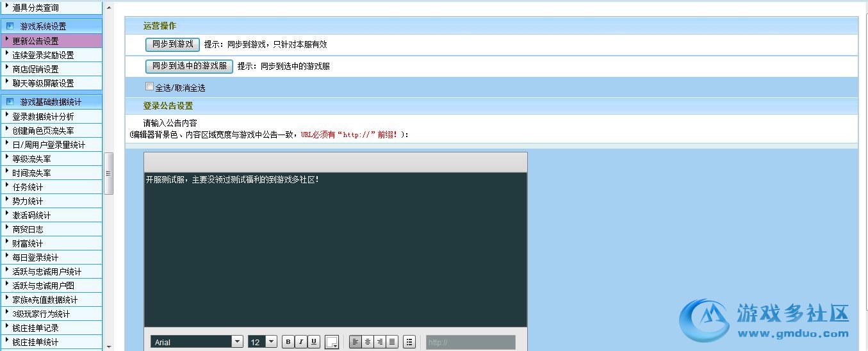This screenshot has width=868, height=351.
Task: Open 时间流失率 in sidebar
Action: coord(51,172)
